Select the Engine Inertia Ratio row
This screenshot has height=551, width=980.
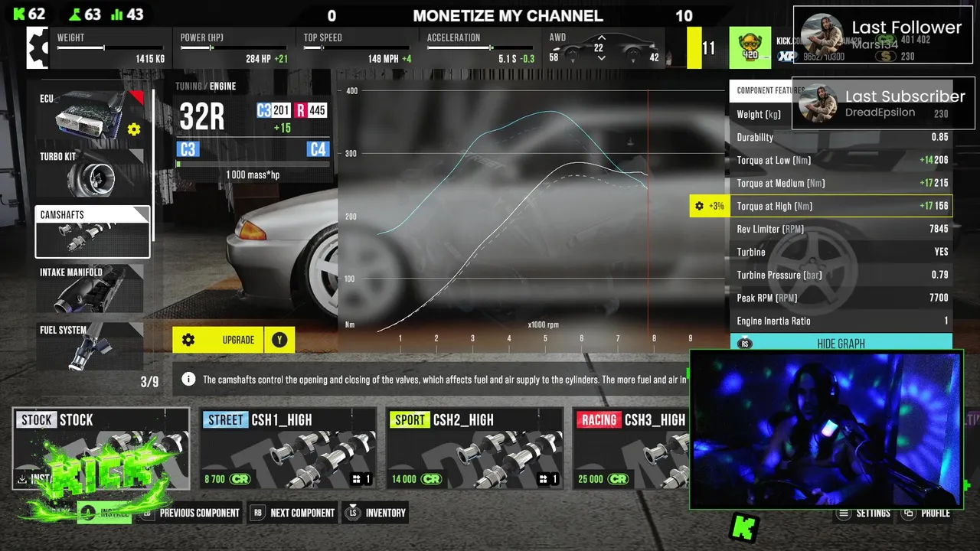point(841,321)
